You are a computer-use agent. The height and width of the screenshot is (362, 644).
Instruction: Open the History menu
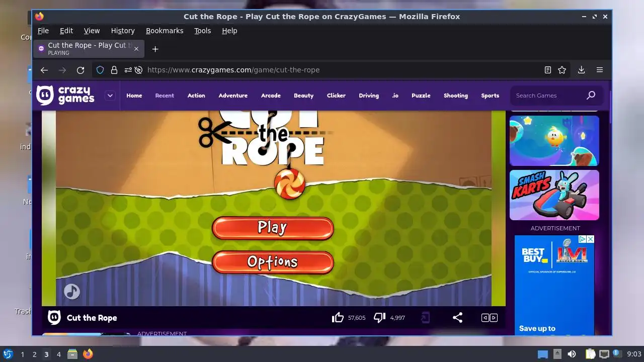(x=123, y=31)
